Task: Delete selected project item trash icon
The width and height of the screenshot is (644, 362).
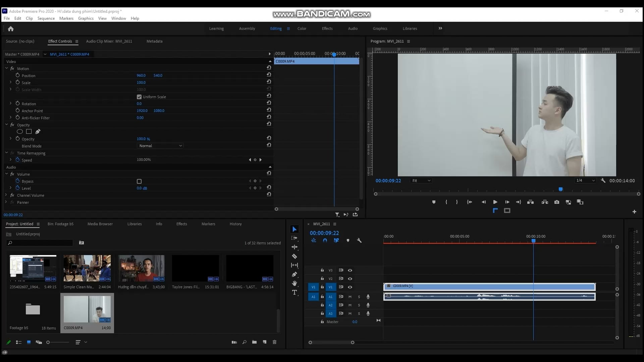Action: pyautogui.click(x=274, y=342)
